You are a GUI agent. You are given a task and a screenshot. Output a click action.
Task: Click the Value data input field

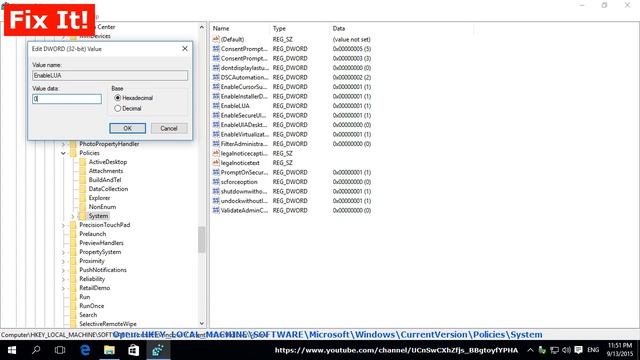(67, 99)
